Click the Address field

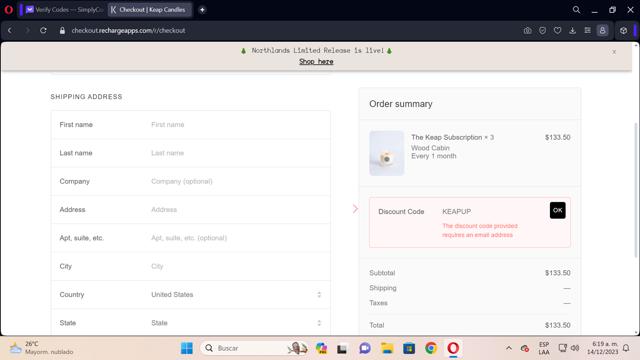tap(191, 209)
